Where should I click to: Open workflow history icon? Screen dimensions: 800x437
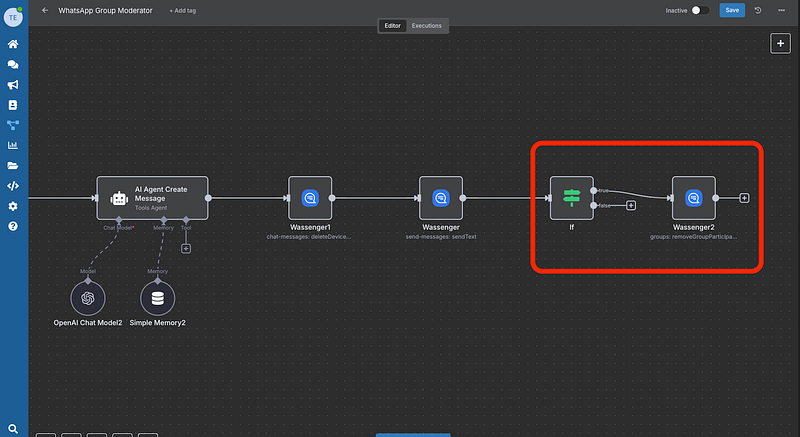(758, 10)
